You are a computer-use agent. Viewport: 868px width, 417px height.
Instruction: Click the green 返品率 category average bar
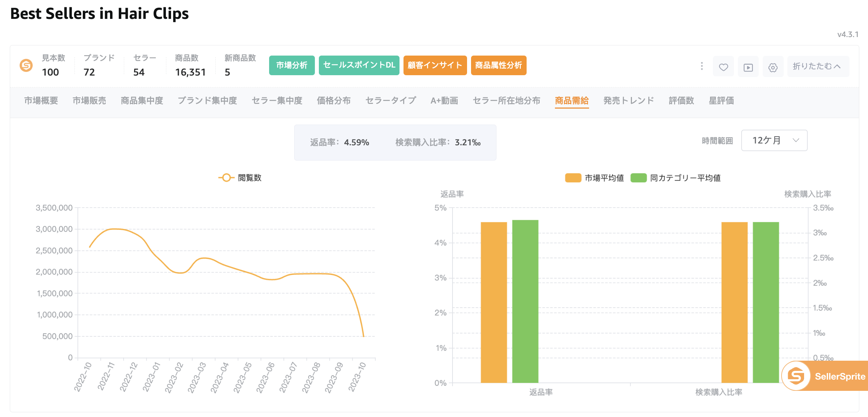525,301
